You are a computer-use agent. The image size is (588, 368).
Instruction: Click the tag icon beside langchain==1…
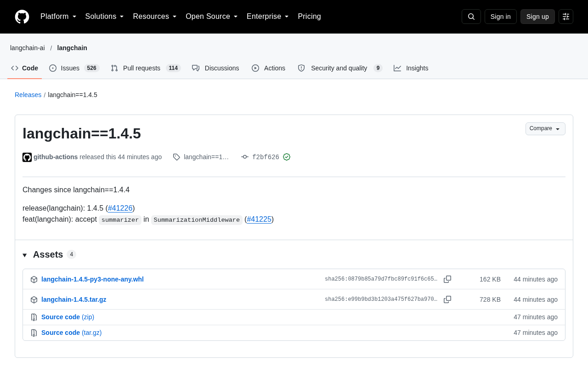click(x=176, y=157)
